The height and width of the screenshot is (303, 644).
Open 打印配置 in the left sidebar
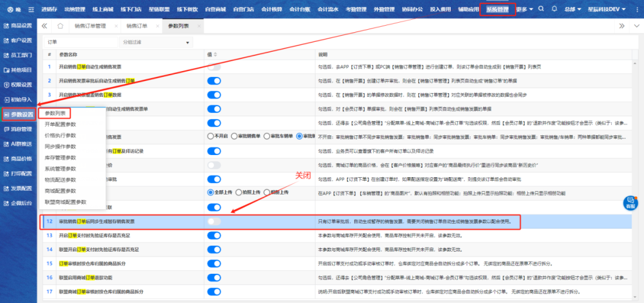18,174
